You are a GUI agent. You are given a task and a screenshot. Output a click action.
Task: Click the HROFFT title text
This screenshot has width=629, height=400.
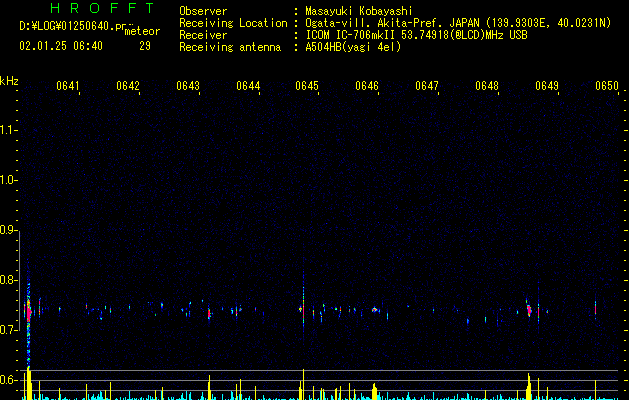[102, 8]
